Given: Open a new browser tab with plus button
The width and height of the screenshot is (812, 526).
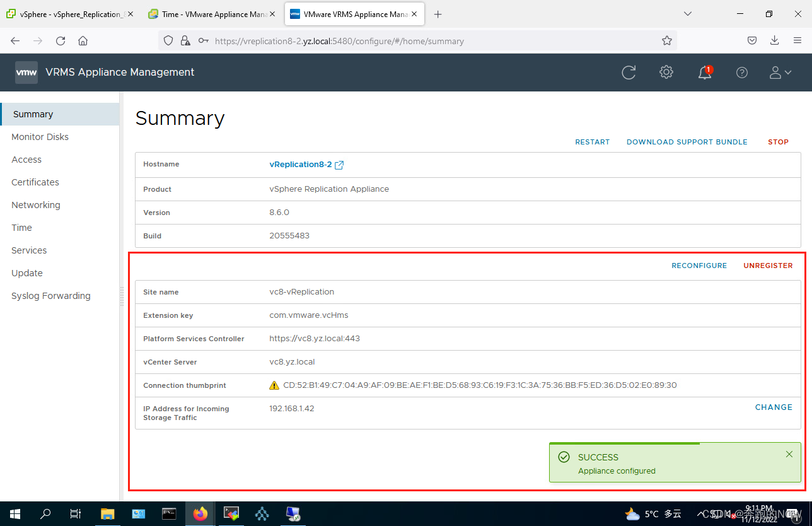Looking at the screenshot, I should click(x=438, y=14).
